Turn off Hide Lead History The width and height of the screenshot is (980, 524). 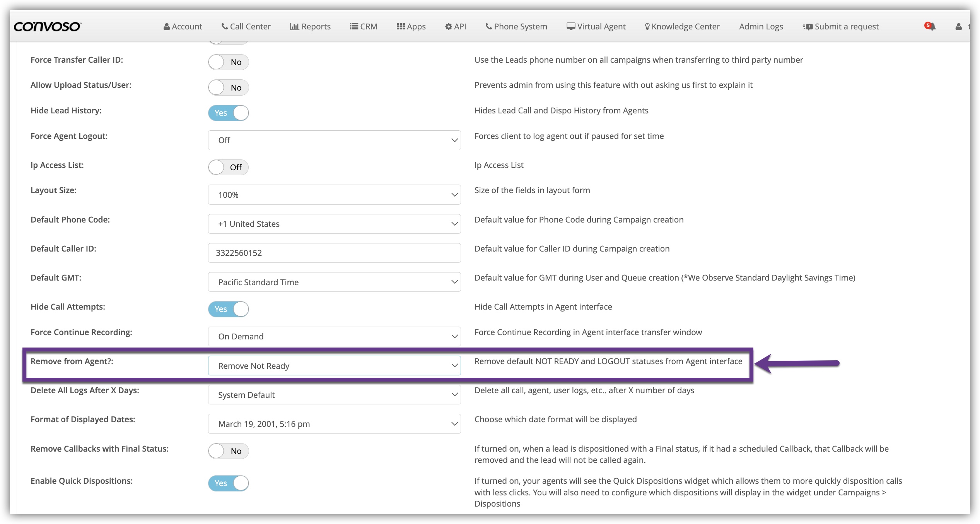229,113
